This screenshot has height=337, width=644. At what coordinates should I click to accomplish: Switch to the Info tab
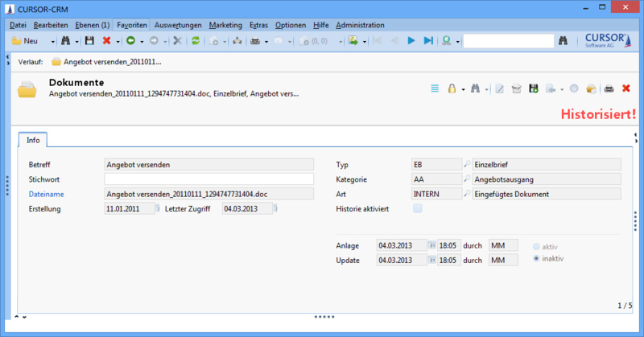click(x=33, y=140)
